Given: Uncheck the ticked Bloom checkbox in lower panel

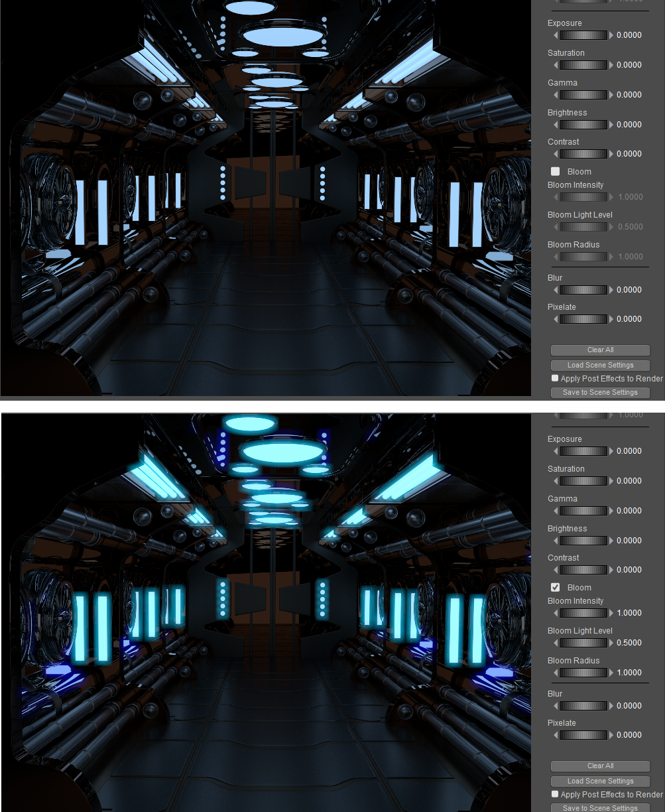Looking at the screenshot, I should 556,588.
